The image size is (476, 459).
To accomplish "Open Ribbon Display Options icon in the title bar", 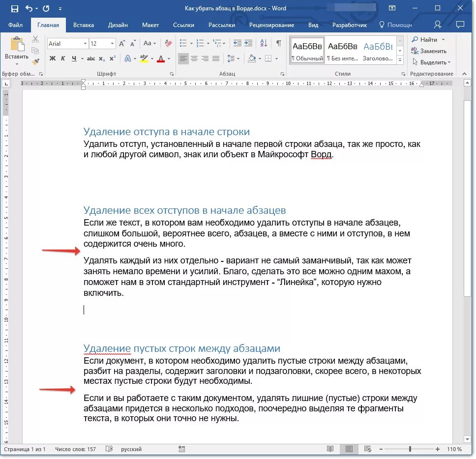I will [392, 8].
